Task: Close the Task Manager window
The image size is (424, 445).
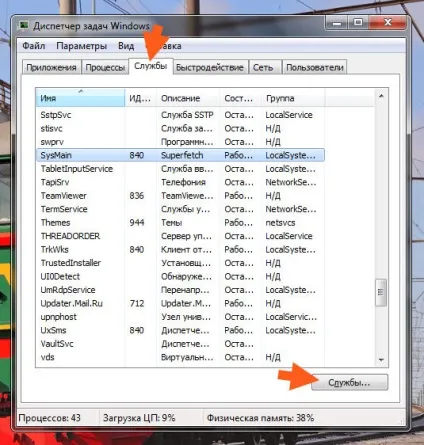Action: click(x=387, y=23)
